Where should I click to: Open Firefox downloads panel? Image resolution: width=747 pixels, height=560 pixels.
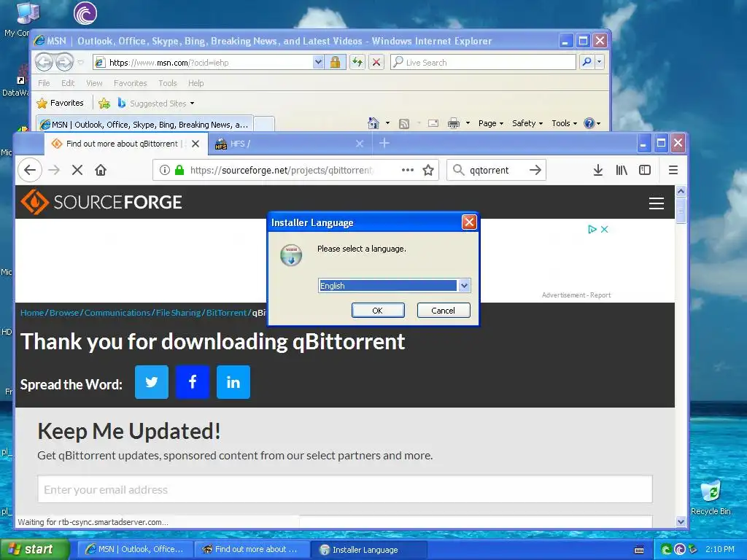pos(598,170)
